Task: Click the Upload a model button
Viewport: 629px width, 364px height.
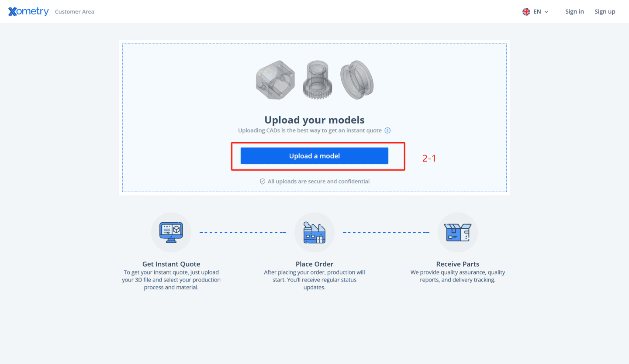Action: pyautogui.click(x=314, y=155)
